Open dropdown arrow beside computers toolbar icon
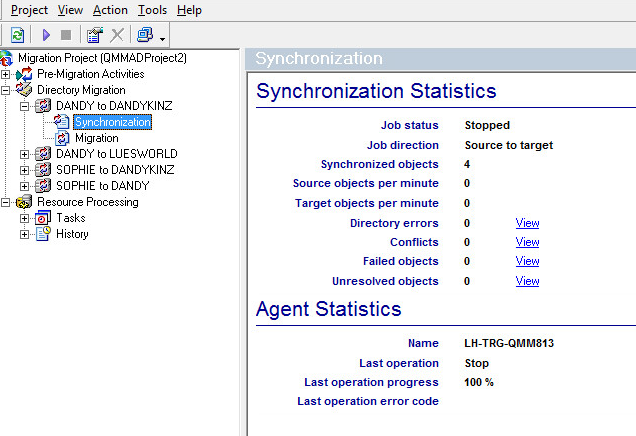The image size is (636, 436). click(x=162, y=37)
